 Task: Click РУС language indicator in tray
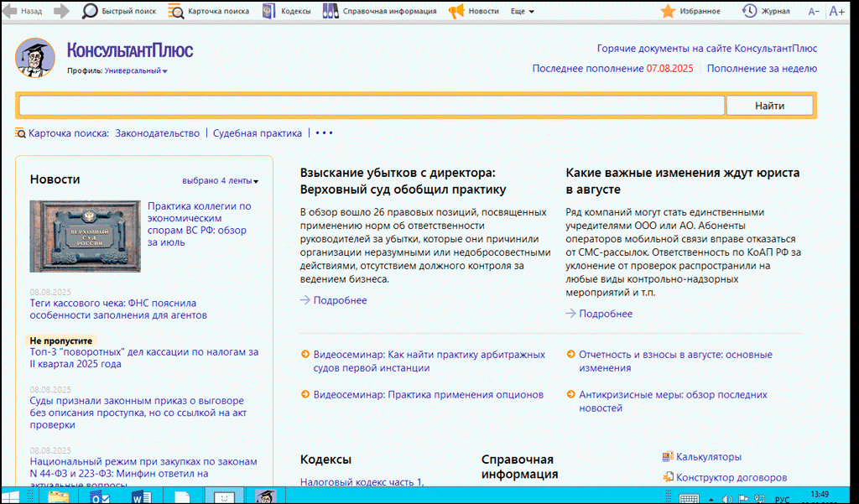(x=782, y=500)
